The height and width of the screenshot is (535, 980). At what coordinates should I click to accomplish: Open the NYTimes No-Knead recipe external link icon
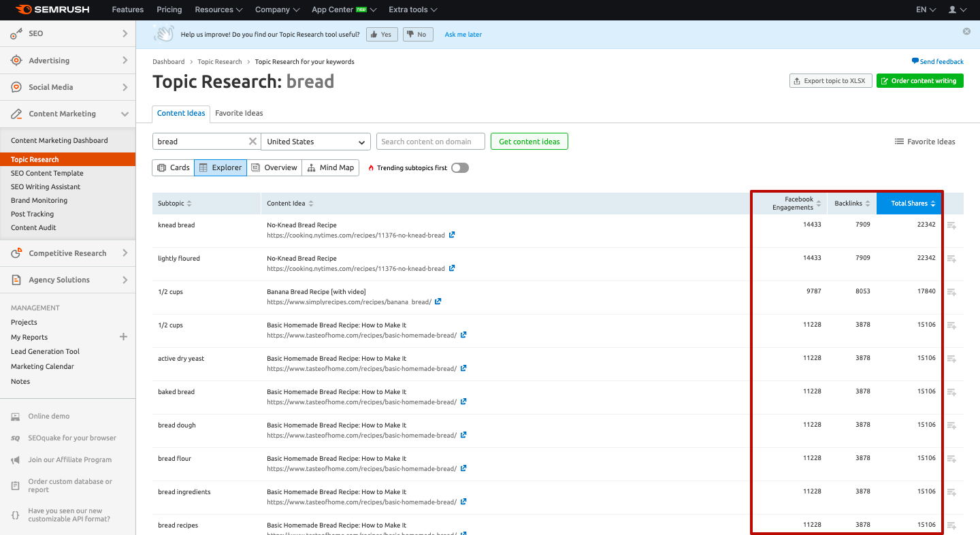point(452,235)
